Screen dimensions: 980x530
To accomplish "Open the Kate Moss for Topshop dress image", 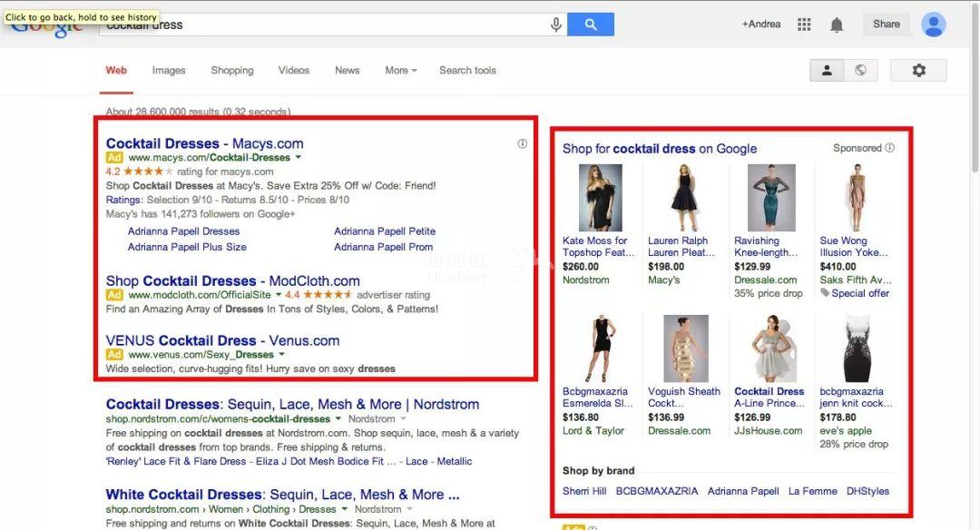I will 600,198.
